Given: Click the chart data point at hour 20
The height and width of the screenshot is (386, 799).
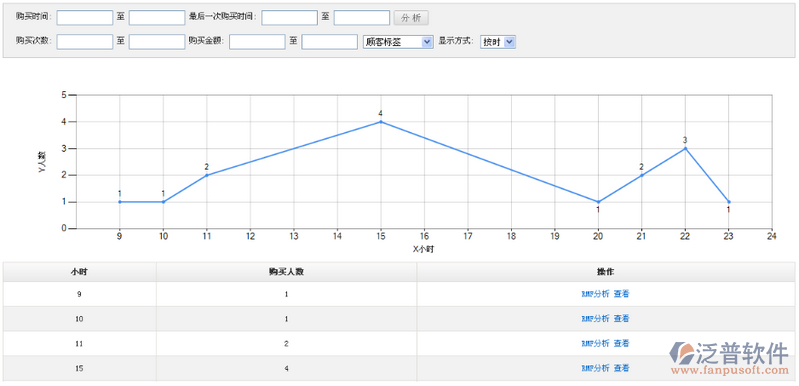Looking at the screenshot, I should point(598,202).
